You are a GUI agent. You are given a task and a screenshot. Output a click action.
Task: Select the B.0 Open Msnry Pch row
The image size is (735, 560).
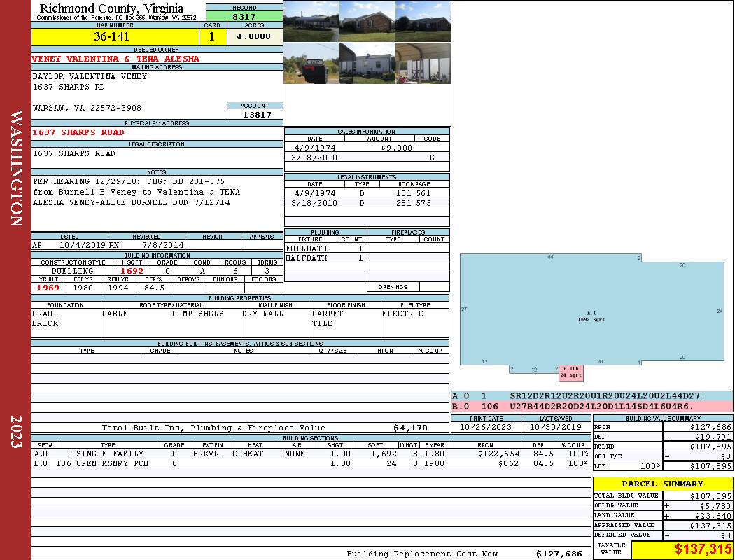(x=310, y=463)
